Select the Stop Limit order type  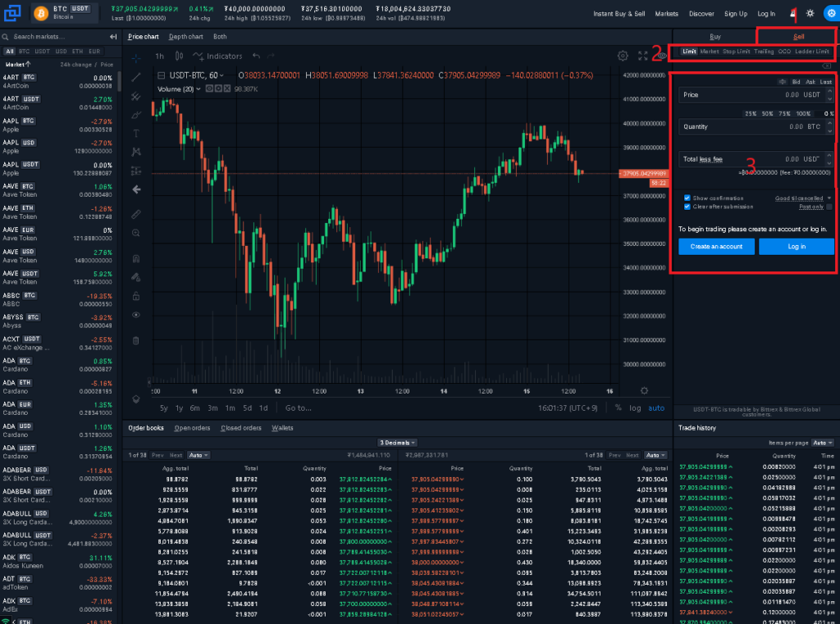tap(736, 52)
